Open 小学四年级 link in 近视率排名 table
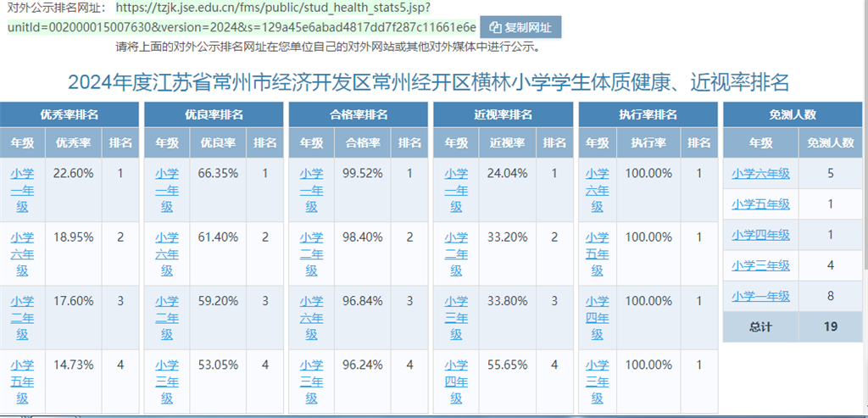The image size is (868, 418). [456, 382]
